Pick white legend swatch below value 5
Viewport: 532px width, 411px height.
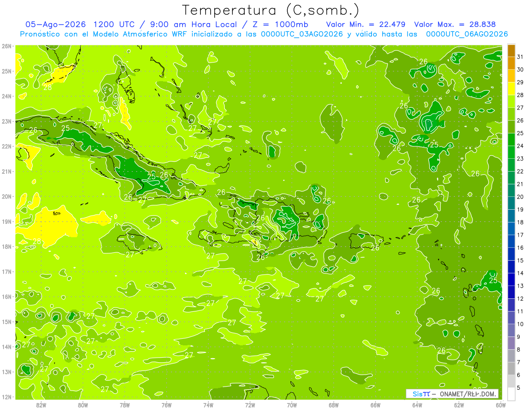point(511,393)
